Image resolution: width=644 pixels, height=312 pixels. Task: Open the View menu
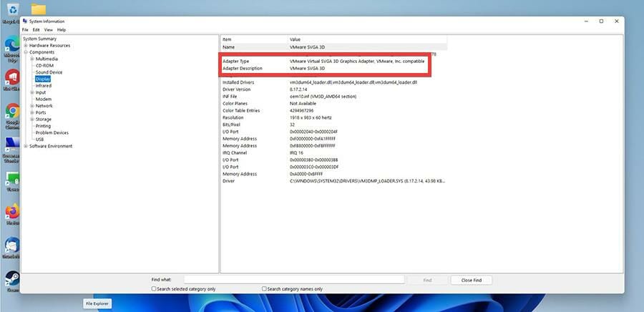click(x=49, y=30)
